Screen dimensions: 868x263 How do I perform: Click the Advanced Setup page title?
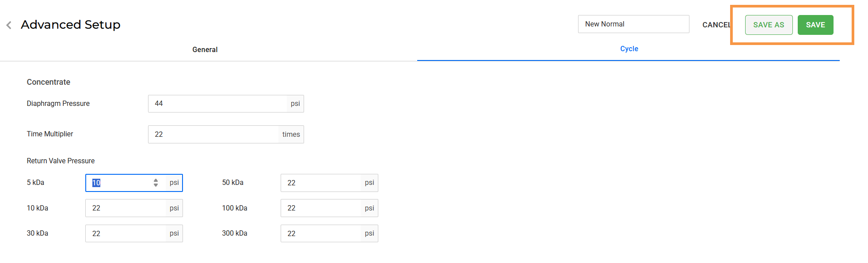coord(71,25)
